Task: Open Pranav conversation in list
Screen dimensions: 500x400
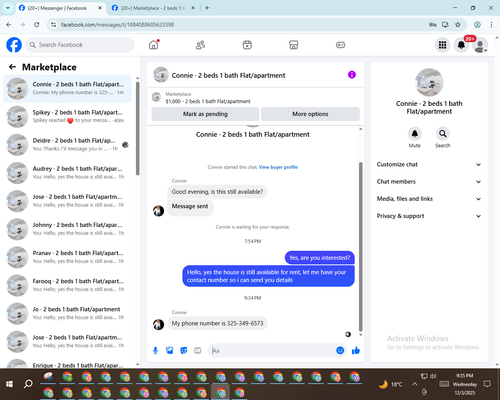Action: coord(67,257)
